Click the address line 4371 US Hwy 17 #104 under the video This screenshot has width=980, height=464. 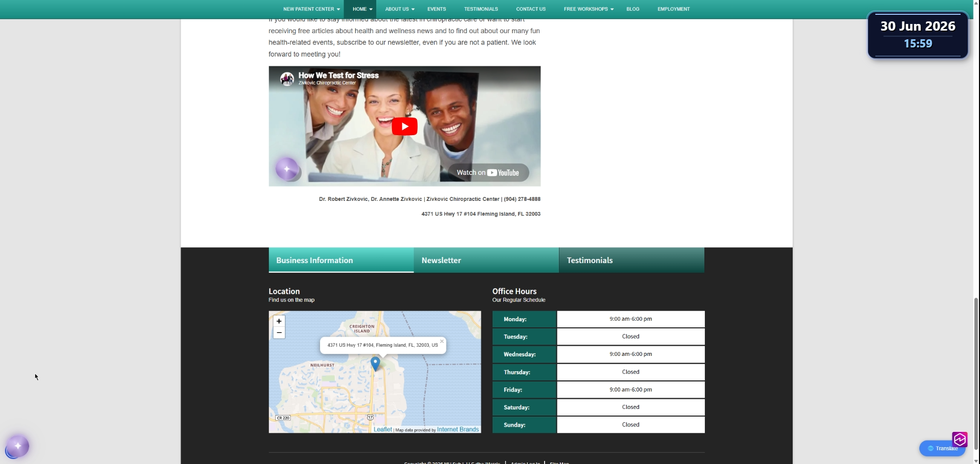(481, 214)
